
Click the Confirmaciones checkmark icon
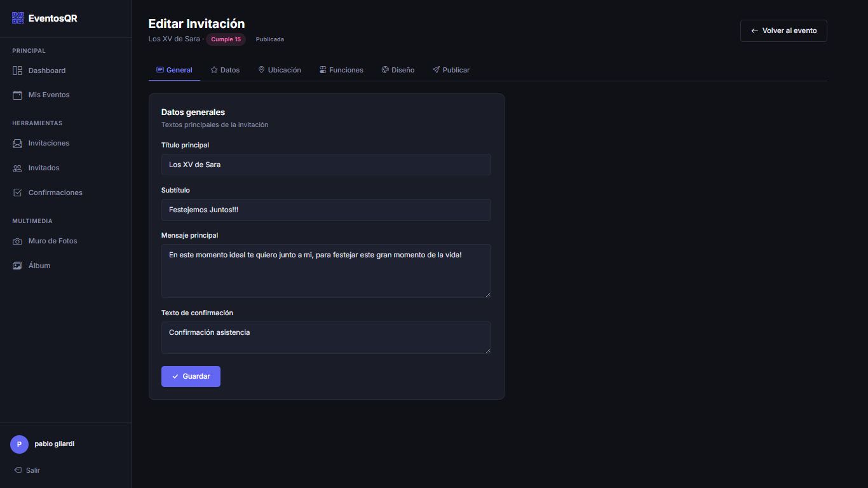tap(18, 193)
